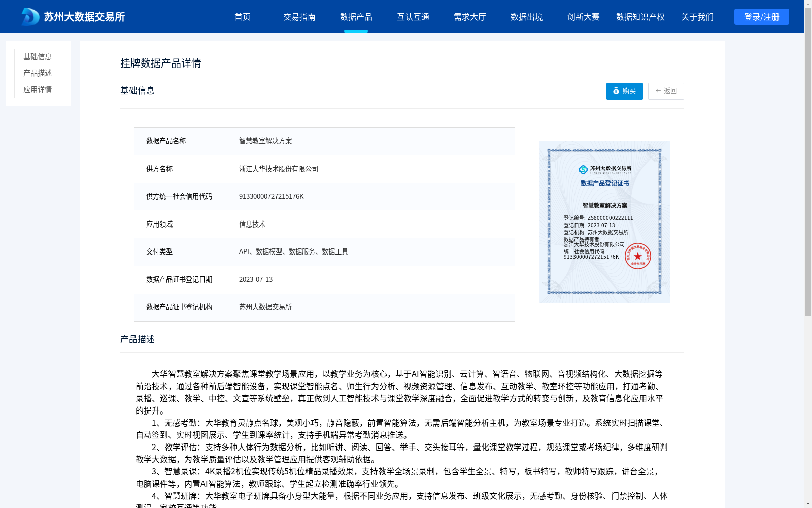Viewport: 812px width, 508px height.
Task: Click the registration date 2023-07-13 in table
Action: [256, 279]
